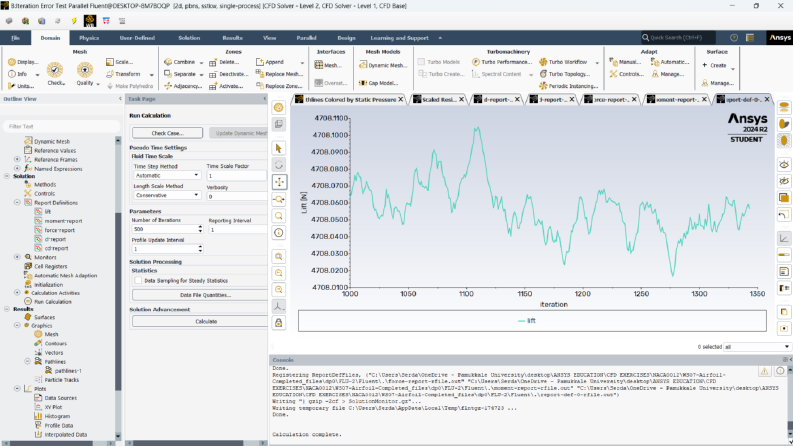
Task: Click the Check Case button
Action: (x=167, y=133)
